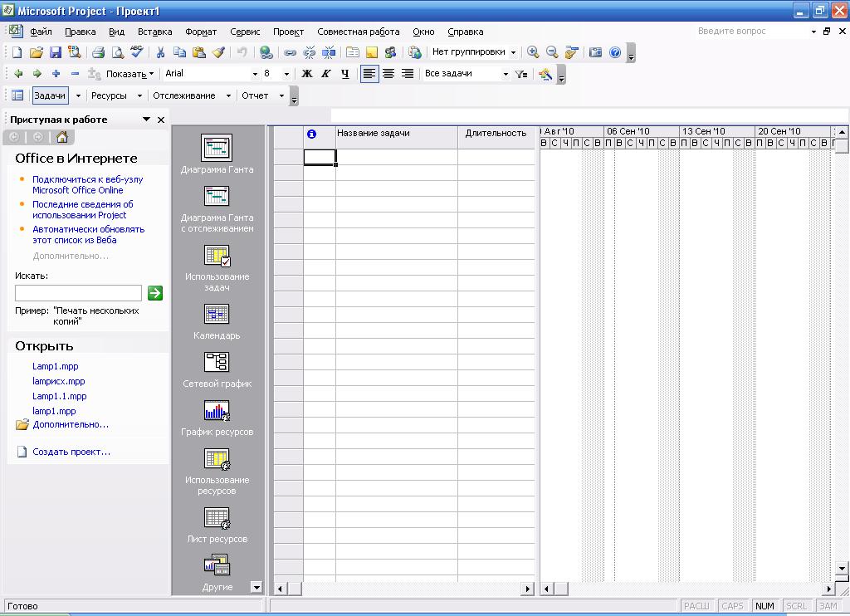Click the Assign Resources icon

[391, 52]
